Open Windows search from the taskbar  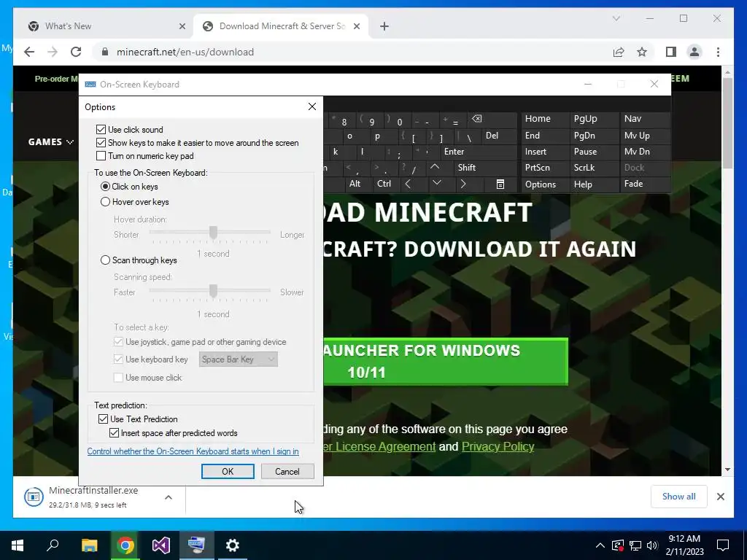pos(53,545)
